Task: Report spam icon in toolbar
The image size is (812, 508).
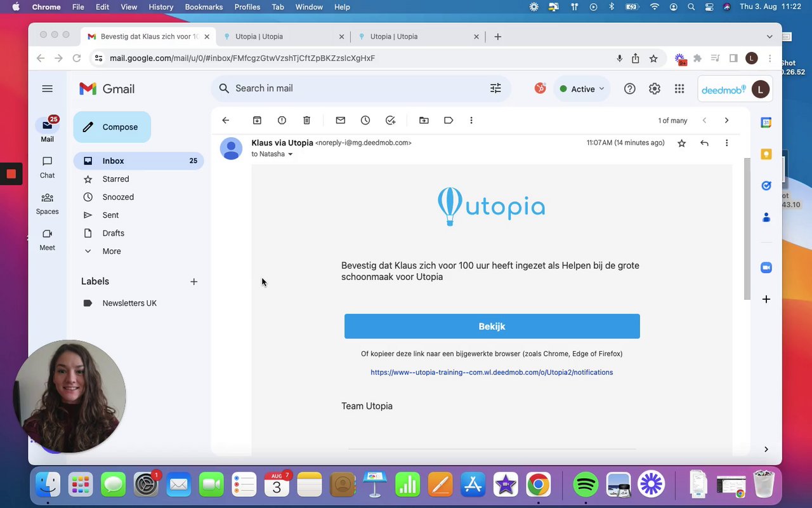Action: point(282,120)
